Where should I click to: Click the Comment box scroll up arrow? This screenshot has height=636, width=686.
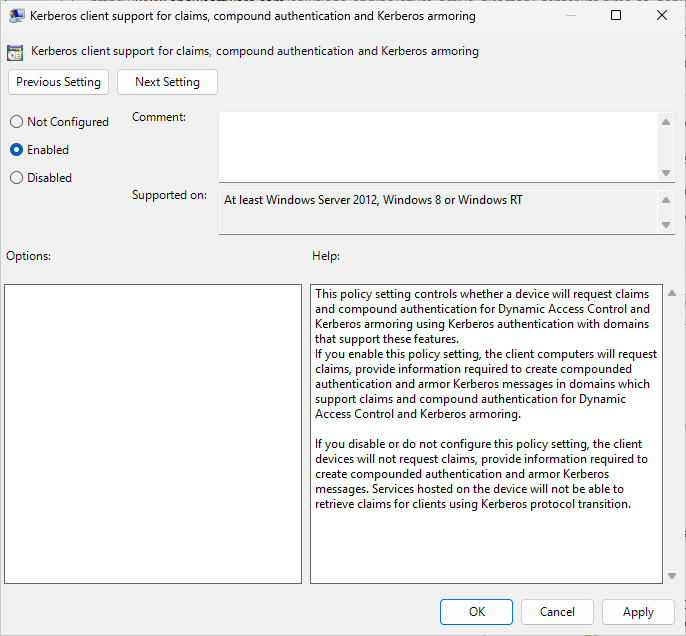pos(666,122)
